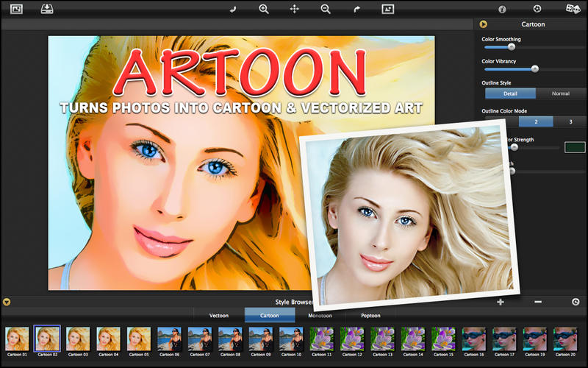Zoom out with the magnifier minus icon
This screenshot has height=368, width=588.
click(x=326, y=9)
